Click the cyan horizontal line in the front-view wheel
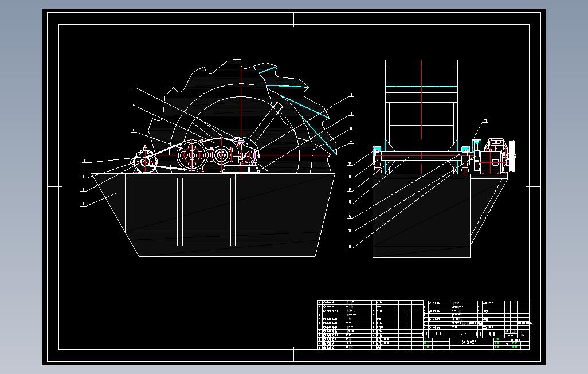The height and width of the screenshot is (374, 588). pyautogui.click(x=421, y=87)
